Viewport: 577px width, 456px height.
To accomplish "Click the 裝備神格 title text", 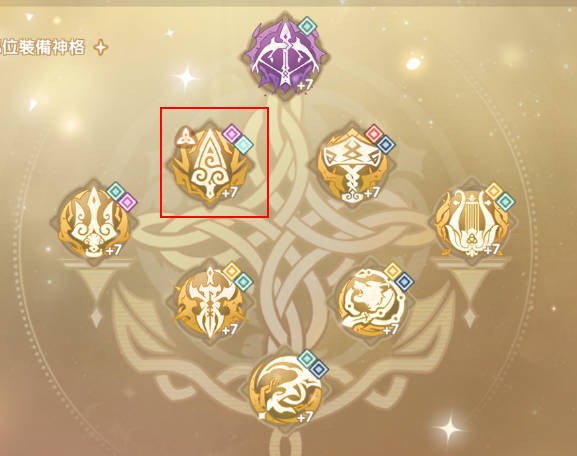I will point(50,48).
